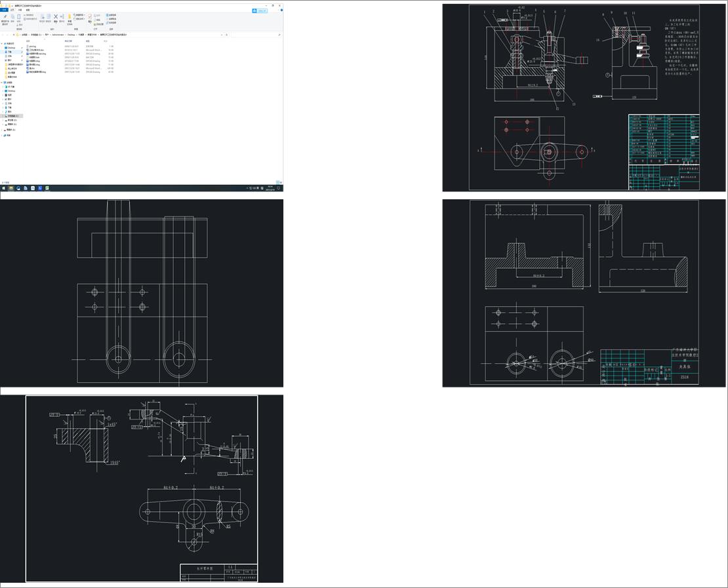This screenshot has width=728, height=588.
Task: Select Desktop under Quick access
Action: pyautogui.click(x=12, y=48)
